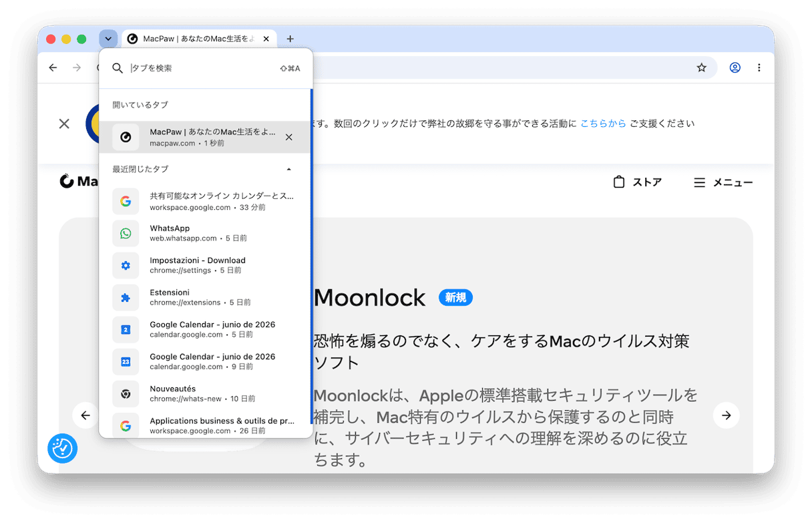Screen dimensions: 812x523
Task: Open the Chrome profile icon
Action: click(735, 67)
